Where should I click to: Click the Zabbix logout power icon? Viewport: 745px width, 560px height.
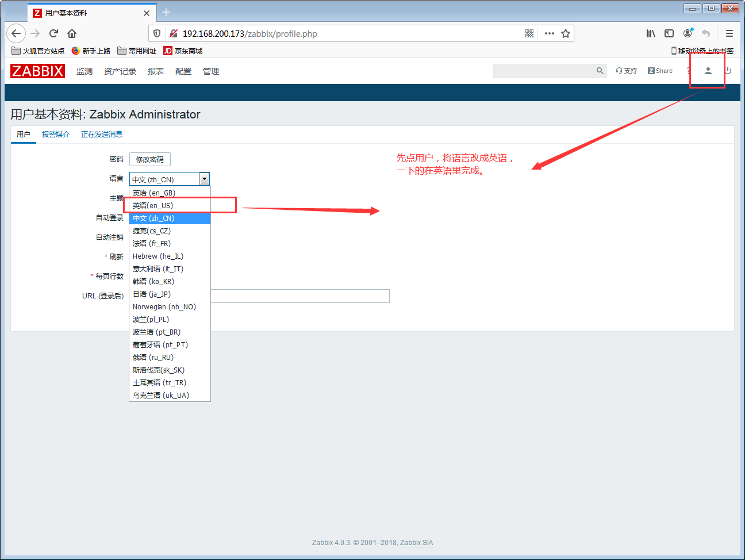tap(728, 71)
